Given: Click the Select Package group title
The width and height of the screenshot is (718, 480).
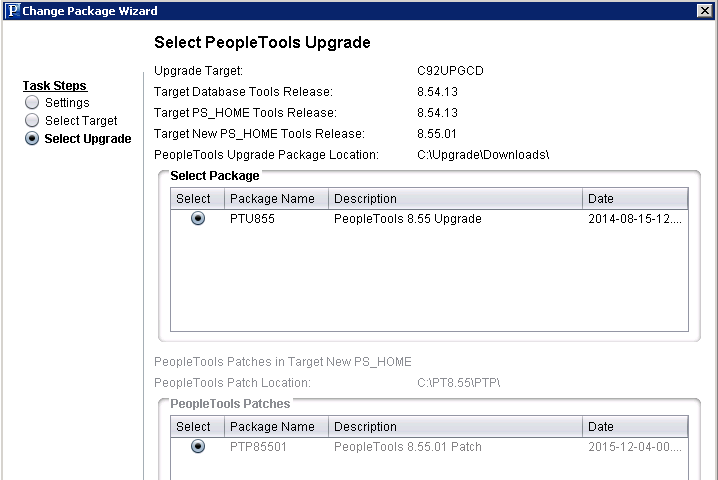Looking at the screenshot, I should point(215,176).
